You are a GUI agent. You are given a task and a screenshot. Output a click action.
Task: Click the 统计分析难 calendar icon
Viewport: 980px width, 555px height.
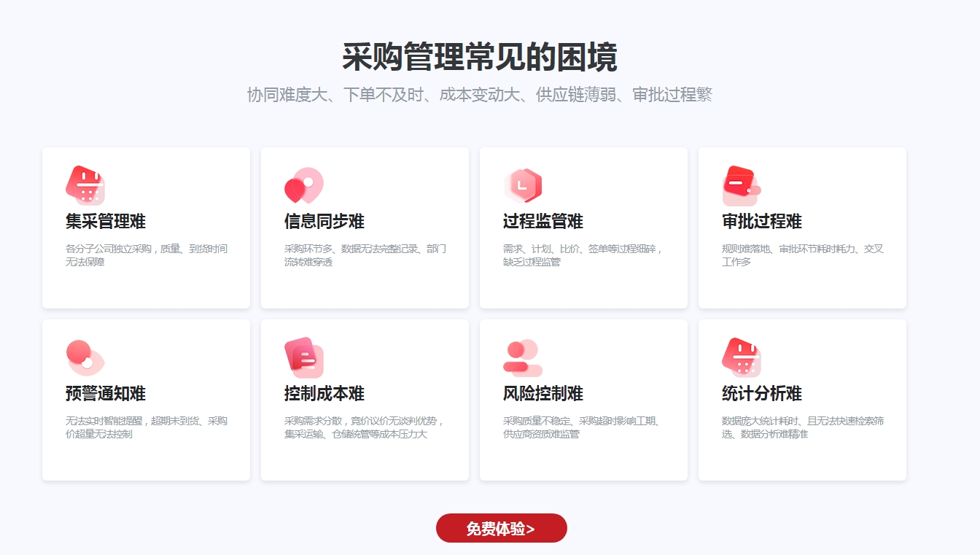[x=742, y=357]
